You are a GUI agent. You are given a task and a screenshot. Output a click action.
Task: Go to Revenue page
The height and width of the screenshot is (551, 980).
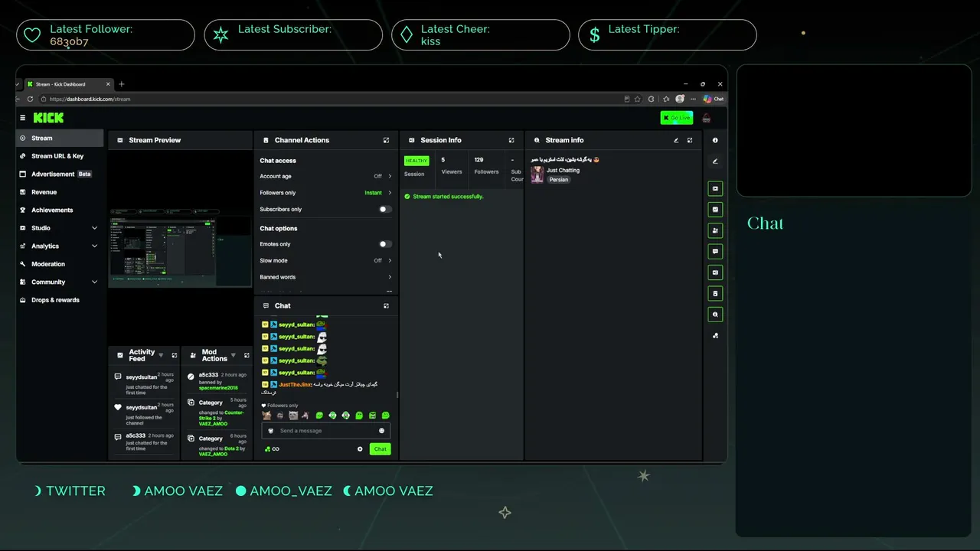60,192
